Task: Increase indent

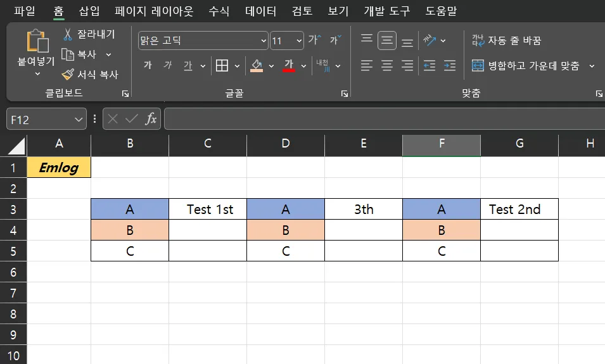Action: [450, 66]
